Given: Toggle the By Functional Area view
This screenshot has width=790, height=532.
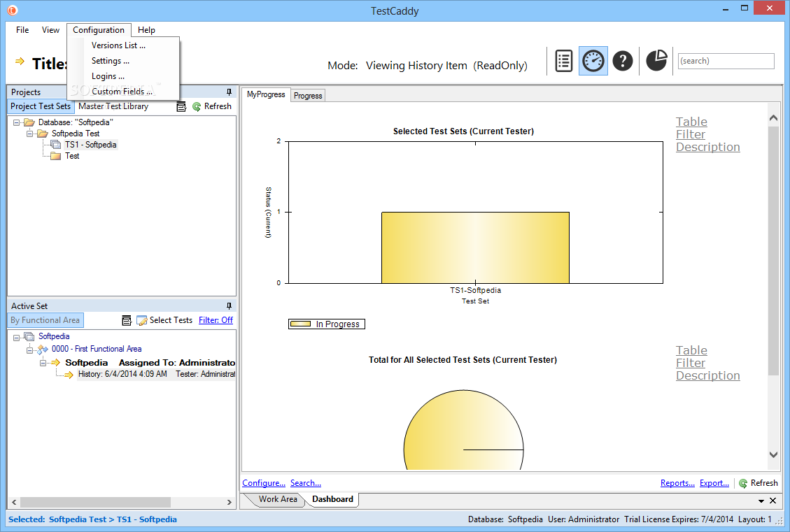Looking at the screenshot, I should coord(45,320).
